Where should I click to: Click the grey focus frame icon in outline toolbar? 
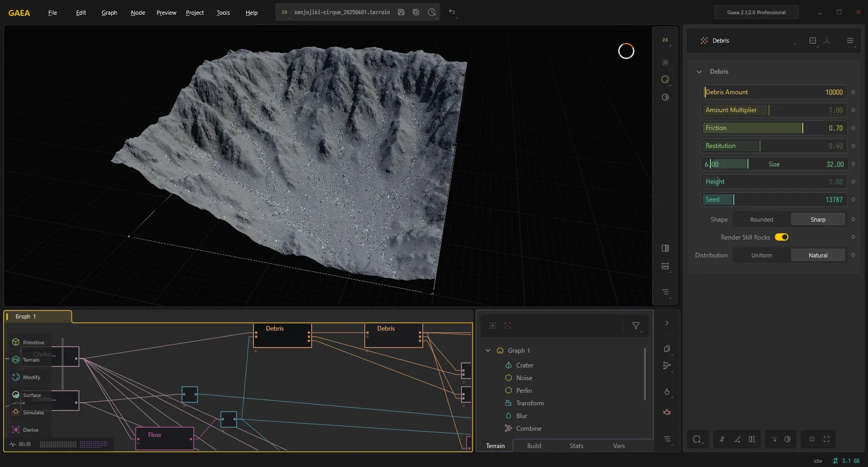click(x=492, y=326)
